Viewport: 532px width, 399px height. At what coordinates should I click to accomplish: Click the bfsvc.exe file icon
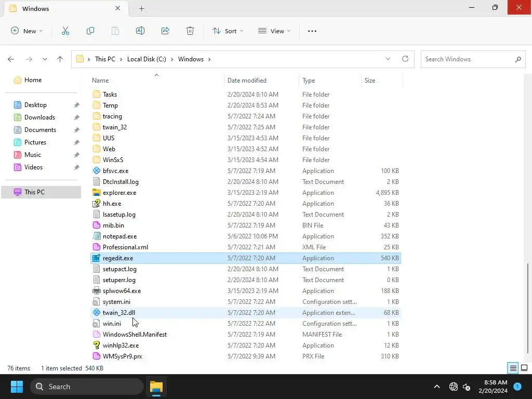pos(96,170)
